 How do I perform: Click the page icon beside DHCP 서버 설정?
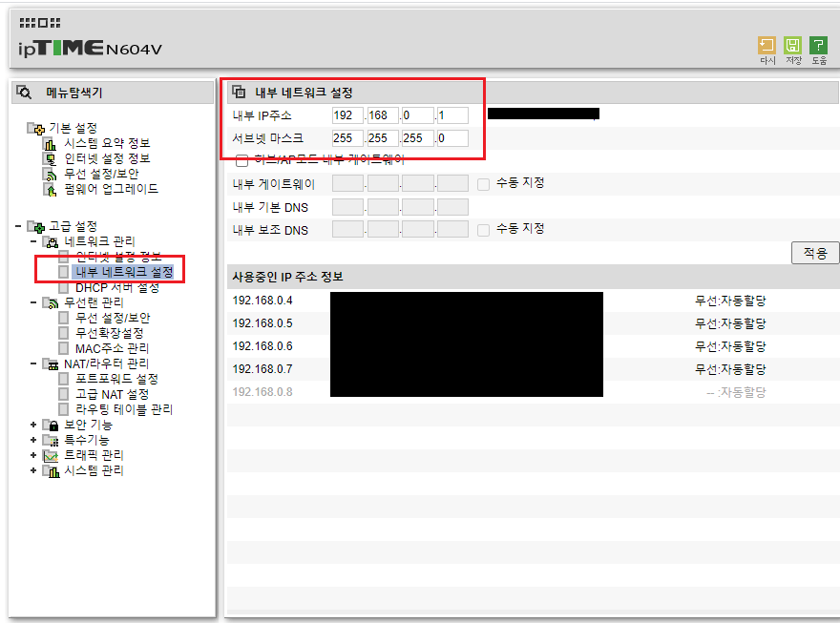pyautogui.click(x=64, y=288)
